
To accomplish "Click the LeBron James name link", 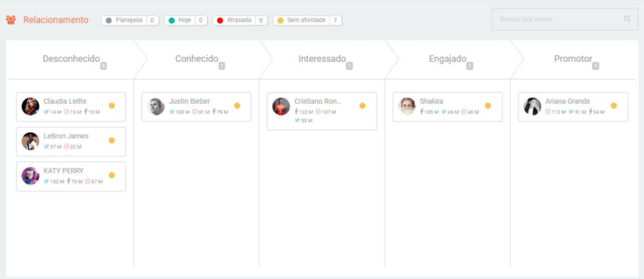I will pyautogui.click(x=66, y=136).
